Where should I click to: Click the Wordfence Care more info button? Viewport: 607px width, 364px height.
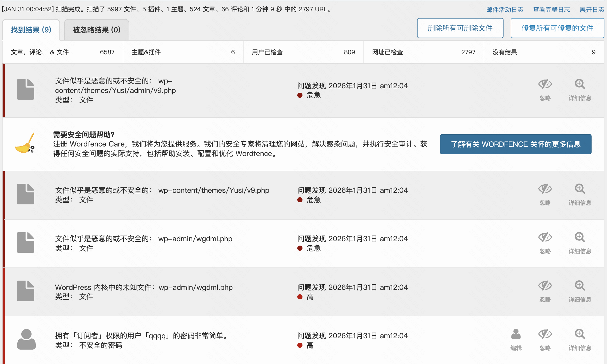pos(515,144)
